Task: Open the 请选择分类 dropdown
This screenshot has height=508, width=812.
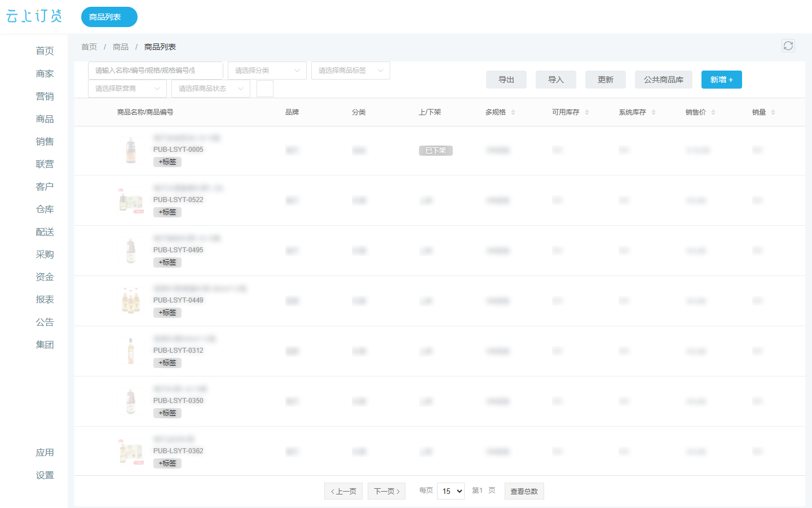Action: click(267, 71)
